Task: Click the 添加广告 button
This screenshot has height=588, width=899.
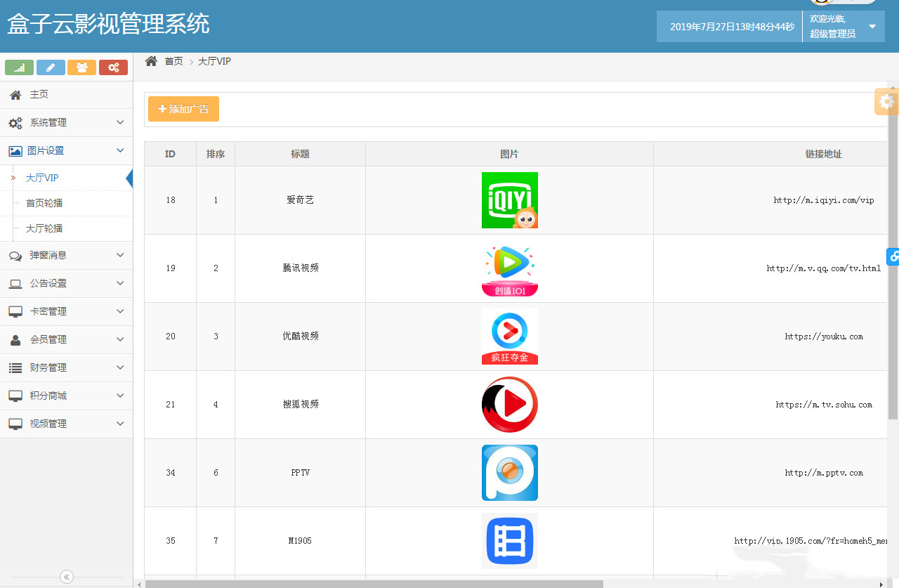Action: 183,109
